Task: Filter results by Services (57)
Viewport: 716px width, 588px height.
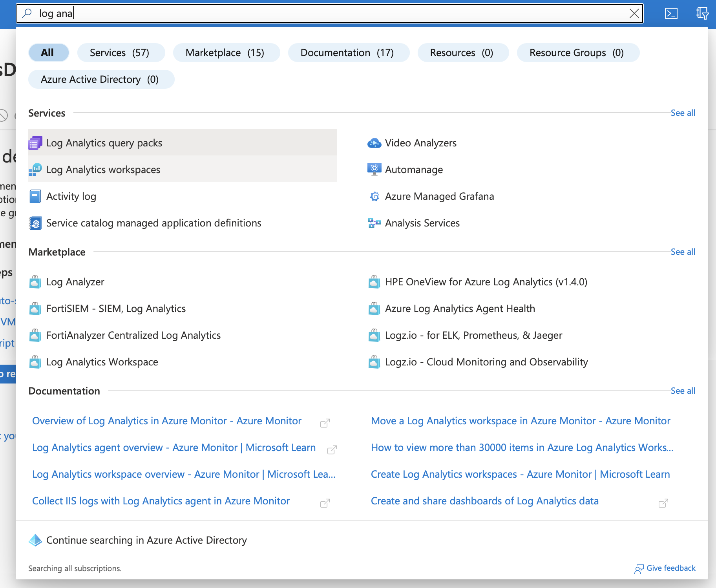Action: click(121, 53)
